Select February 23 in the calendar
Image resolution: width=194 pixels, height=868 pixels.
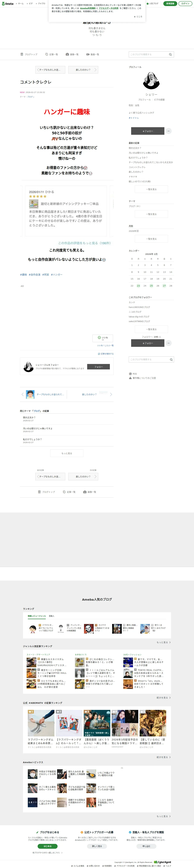(x=138, y=286)
